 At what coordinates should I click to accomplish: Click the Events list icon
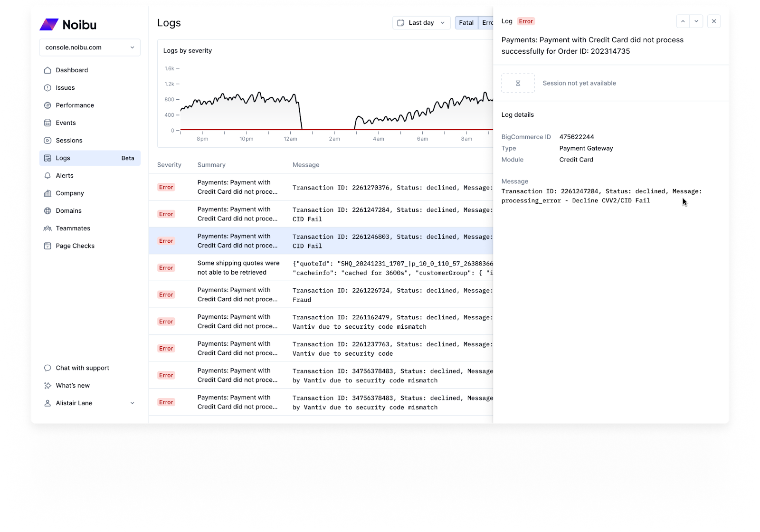click(x=47, y=123)
